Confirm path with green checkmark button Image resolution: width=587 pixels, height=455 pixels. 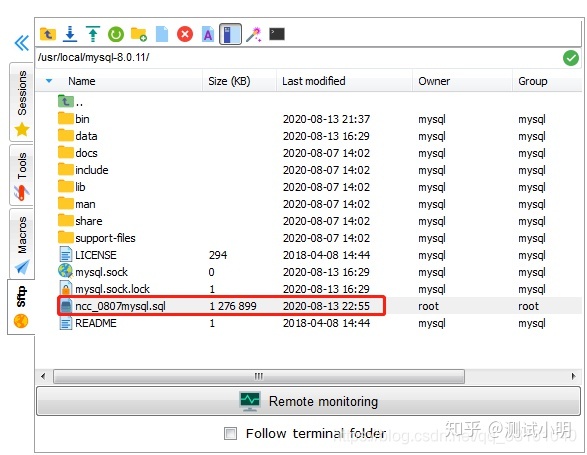click(x=571, y=58)
